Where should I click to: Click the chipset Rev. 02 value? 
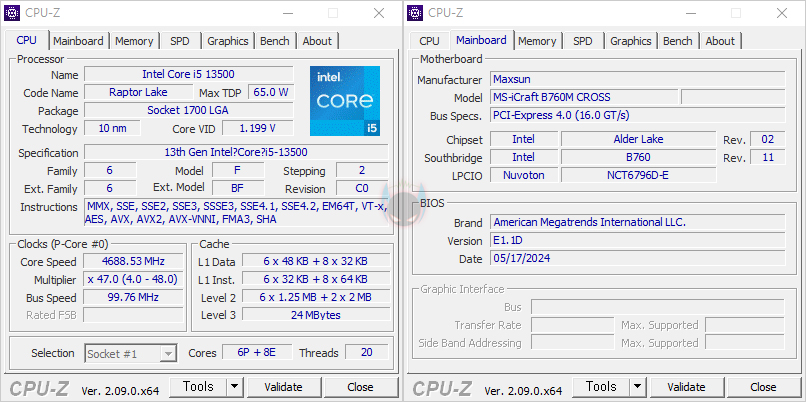[x=768, y=139]
